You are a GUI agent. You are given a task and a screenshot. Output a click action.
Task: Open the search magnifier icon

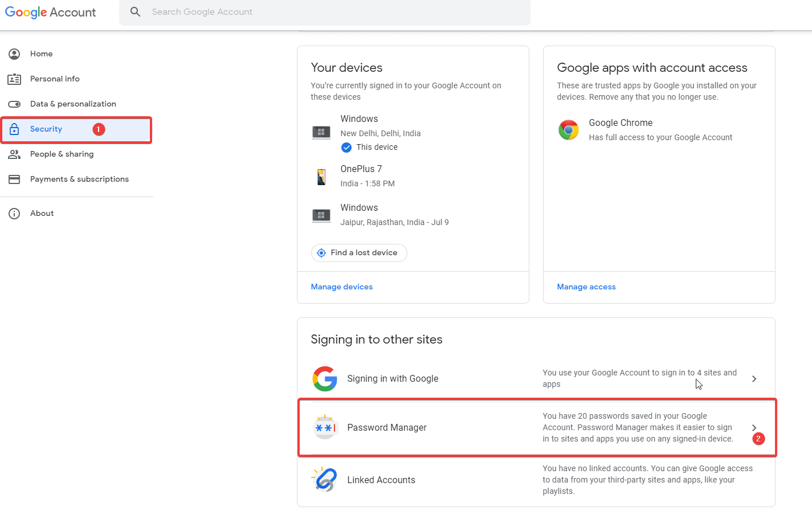click(x=135, y=11)
